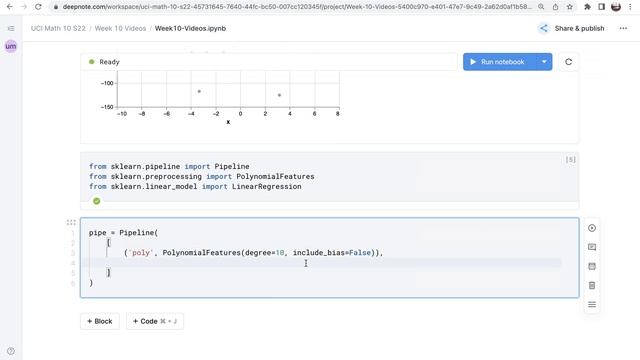Run the pipe cell with play icon

[592, 228]
